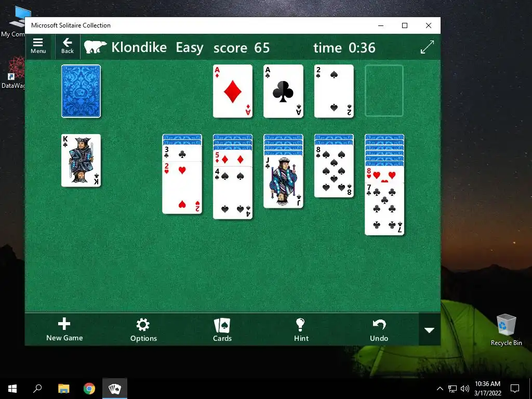This screenshot has height=399, width=532.
Task: Maximize the Solitaire Collection window
Action: pyautogui.click(x=404, y=25)
